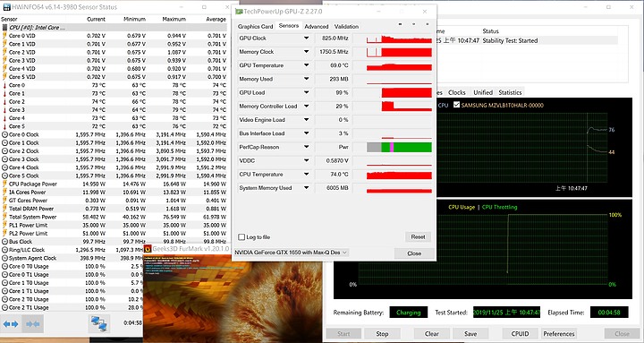This screenshot has width=644, height=343.
Task: Open GPU-Z hamburger menu icon
Action: [427, 24]
